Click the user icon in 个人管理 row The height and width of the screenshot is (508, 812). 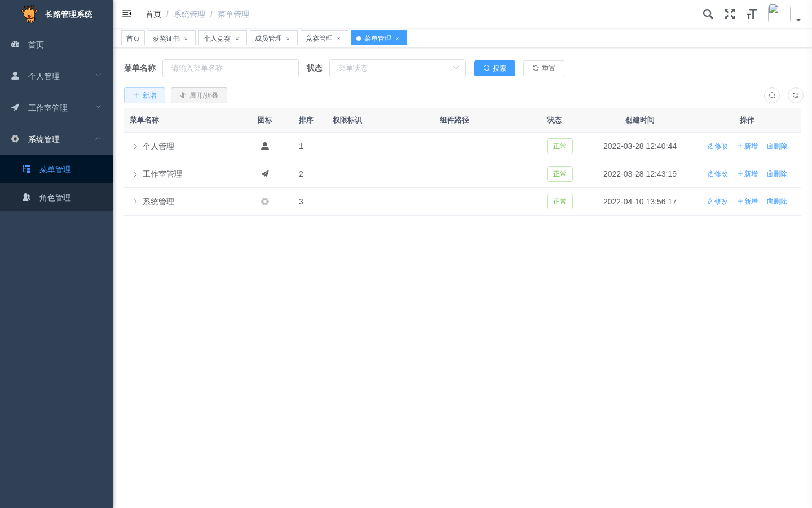click(x=265, y=146)
